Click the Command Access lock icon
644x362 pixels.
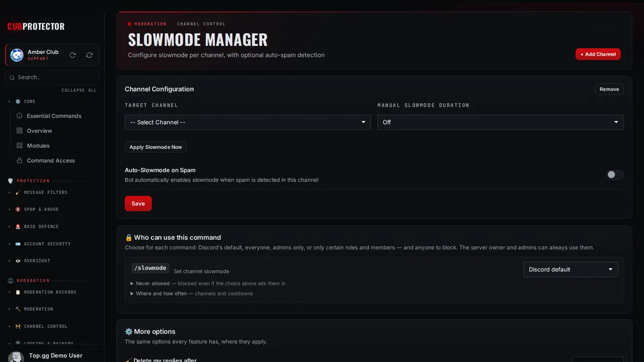(20, 160)
